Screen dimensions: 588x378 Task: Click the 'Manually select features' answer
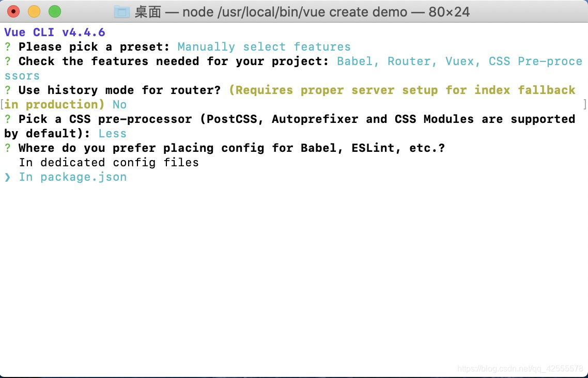point(264,47)
